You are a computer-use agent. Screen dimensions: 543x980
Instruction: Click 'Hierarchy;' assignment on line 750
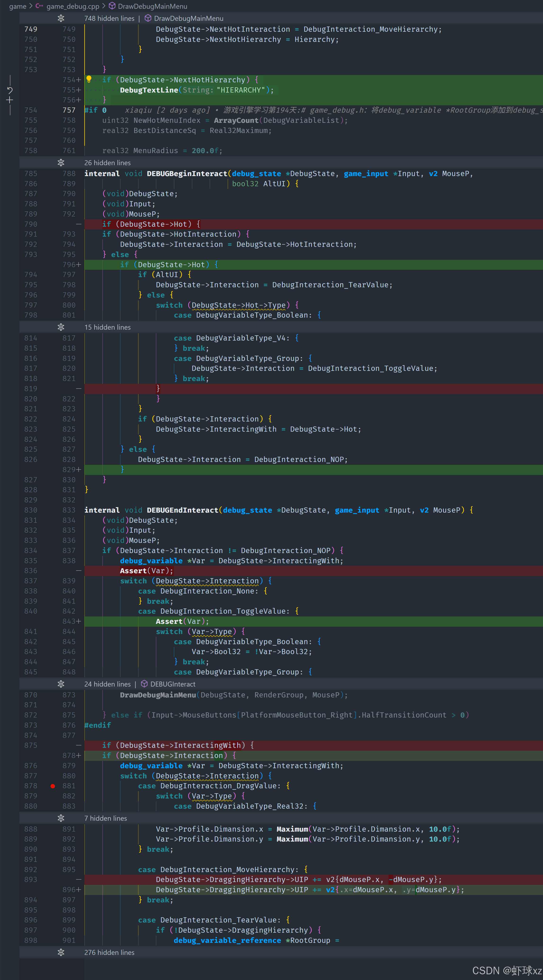316,40
